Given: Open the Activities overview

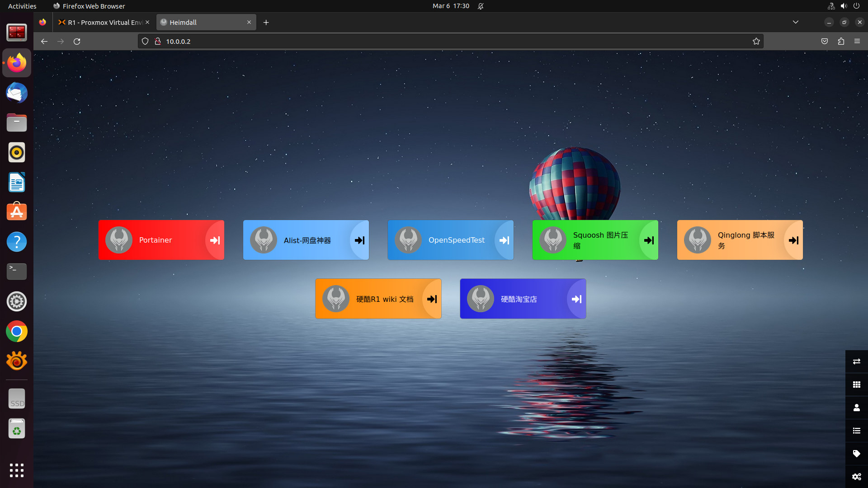Looking at the screenshot, I should tap(22, 6).
